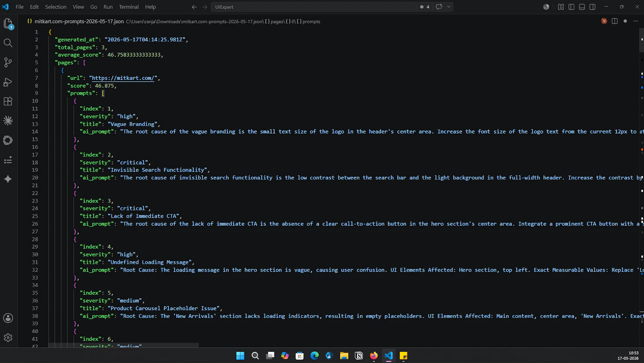Click line number 19 in the gutter
The width and height of the screenshot is (644, 363).
point(35,170)
